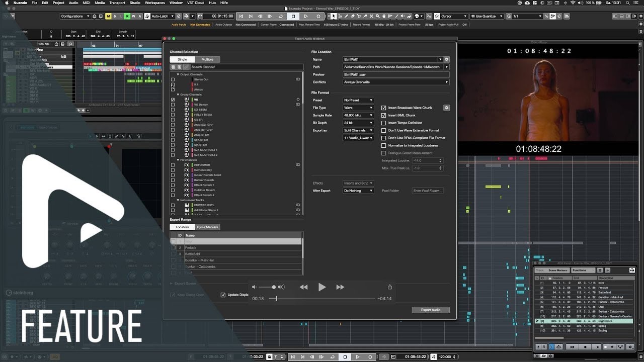
Task: Click the link icon on Stereo Out row
Action: point(298,79)
